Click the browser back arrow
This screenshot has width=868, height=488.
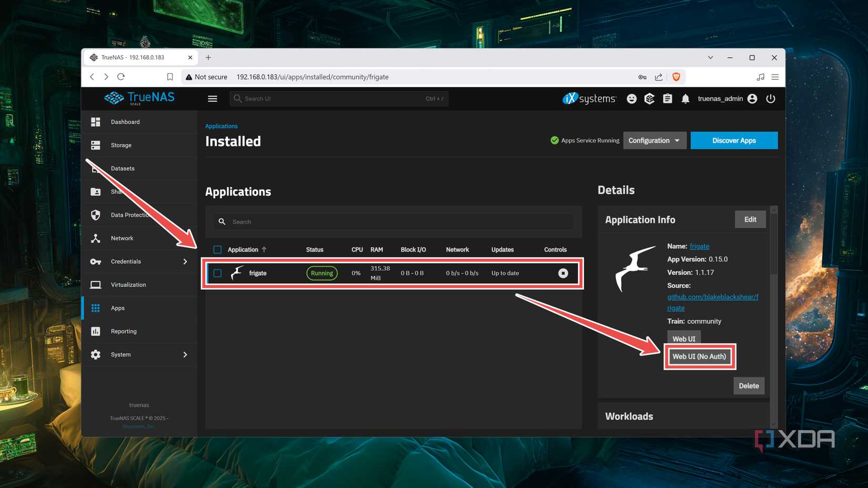tap(92, 77)
